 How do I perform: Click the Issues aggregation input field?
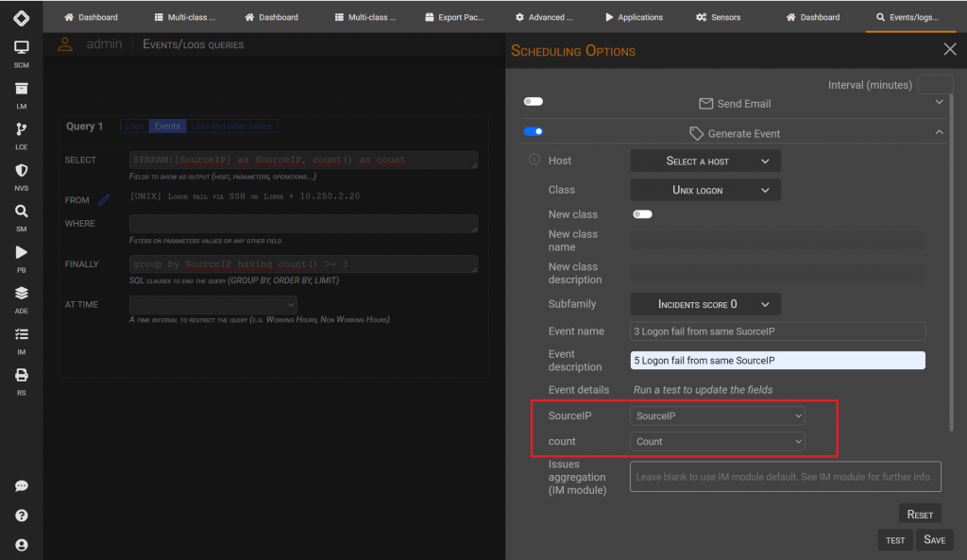pos(785,477)
